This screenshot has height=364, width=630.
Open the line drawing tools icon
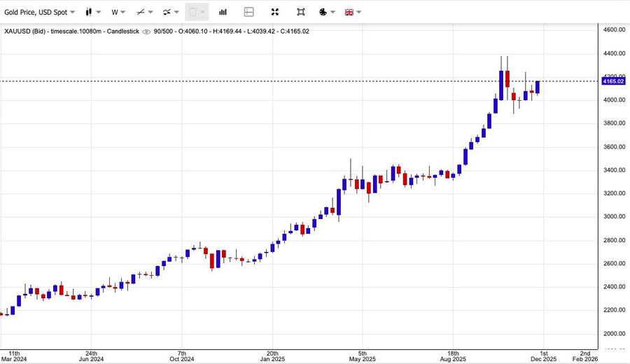pos(141,12)
